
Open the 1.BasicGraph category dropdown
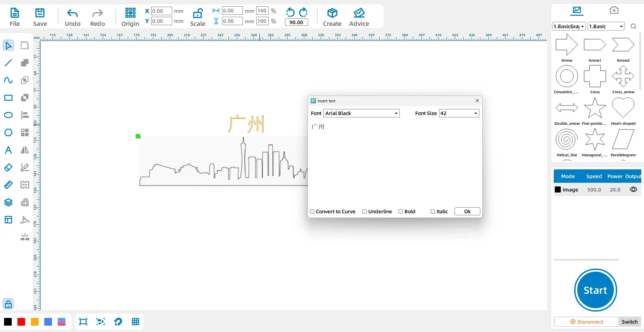click(x=569, y=26)
